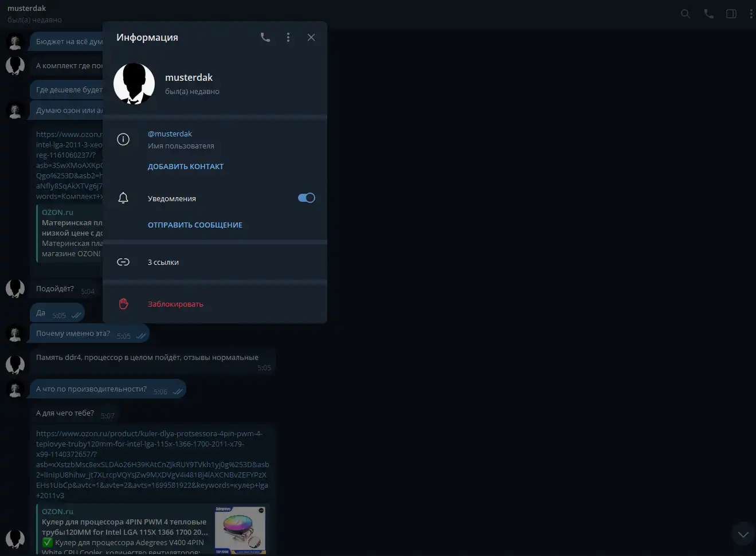Image resolution: width=756 pixels, height=556 pixels.
Task: Click the avatar beside "Почему именно эта?"
Action: click(15, 334)
